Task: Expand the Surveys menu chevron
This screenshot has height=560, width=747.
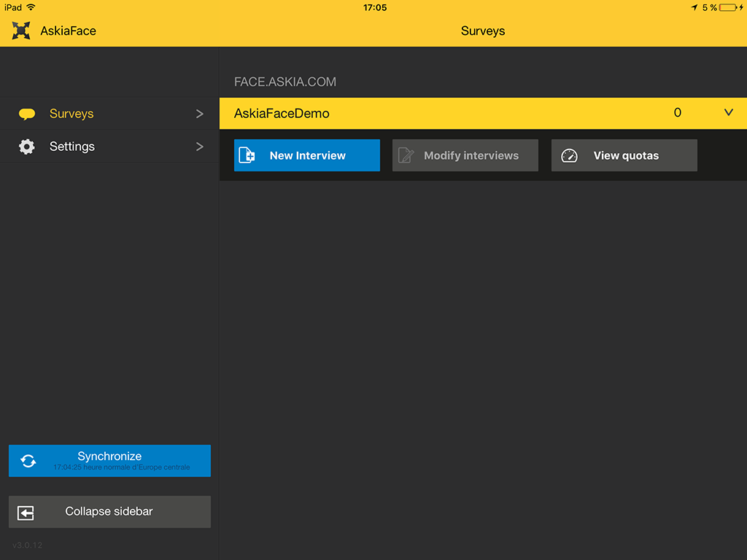Action: pyautogui.click(x=200, y=114)
